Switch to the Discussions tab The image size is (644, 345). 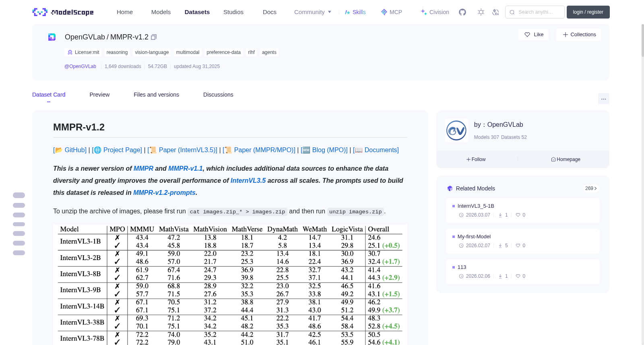[x=218, y=95]
